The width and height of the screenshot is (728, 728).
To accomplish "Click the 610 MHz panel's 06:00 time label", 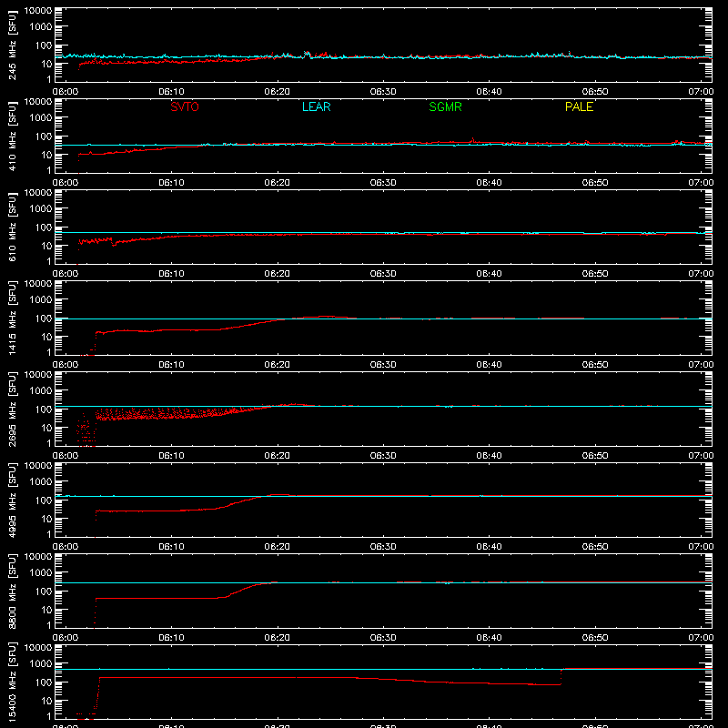I will [66, 274].
